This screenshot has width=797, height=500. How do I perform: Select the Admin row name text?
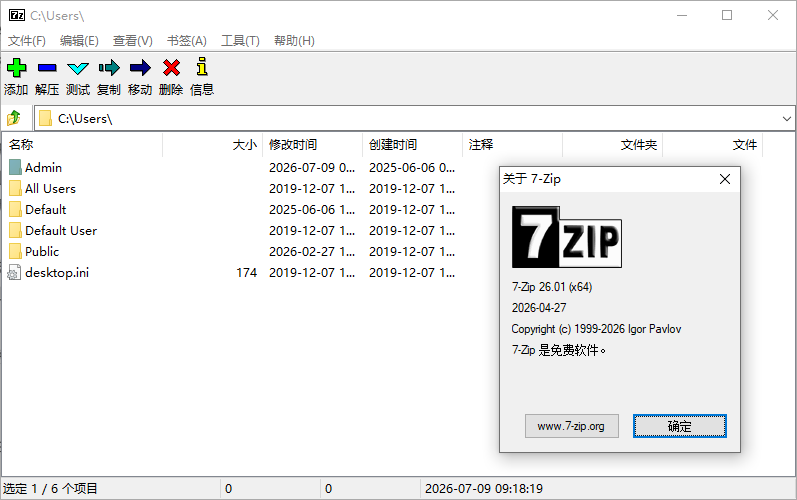(44, 168)
